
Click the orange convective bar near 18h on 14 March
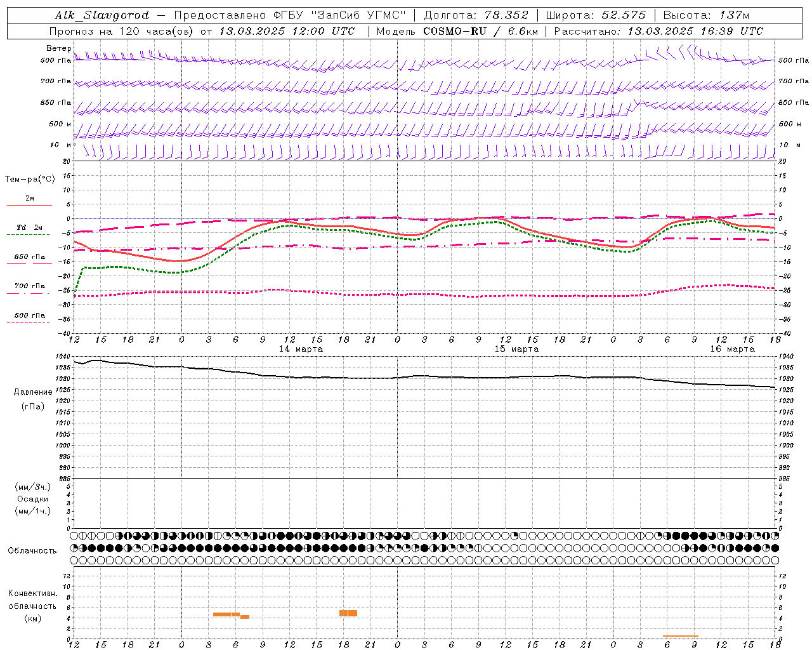pos(348,613)
